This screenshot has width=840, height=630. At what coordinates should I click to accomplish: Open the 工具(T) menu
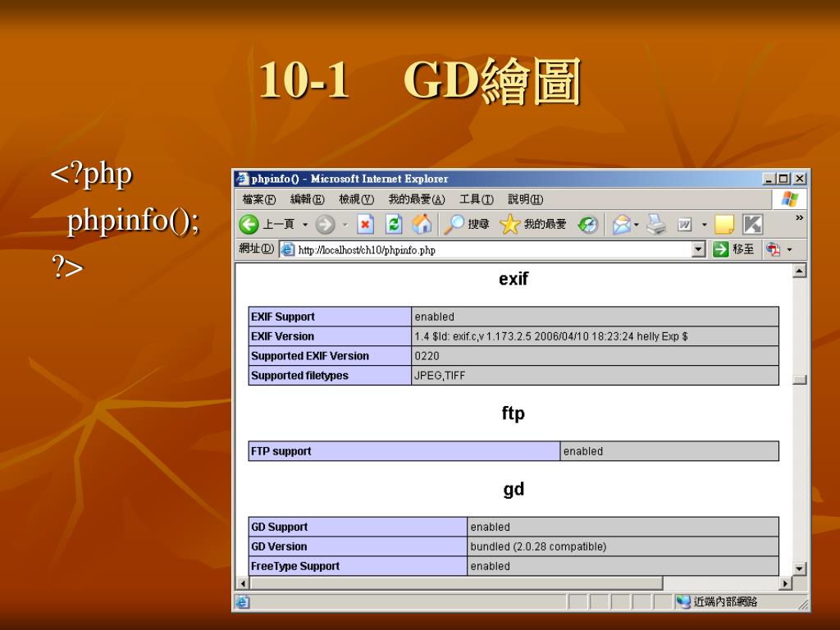pos(477,199)
